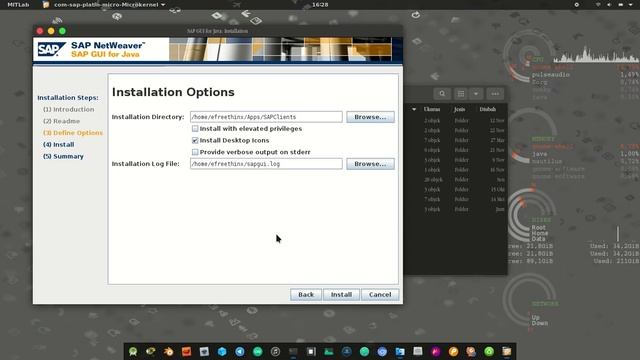640x360 pixels.
Task: Sort file manager by Ukuran column
Action: [x=432, y=109]
